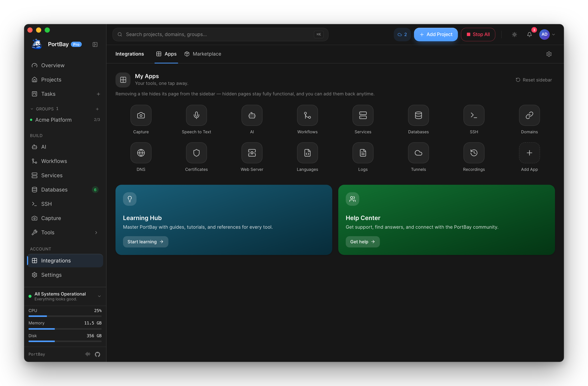Expand the Tools submenu chevron
588x386 pixels.
(x=96, y=233)
